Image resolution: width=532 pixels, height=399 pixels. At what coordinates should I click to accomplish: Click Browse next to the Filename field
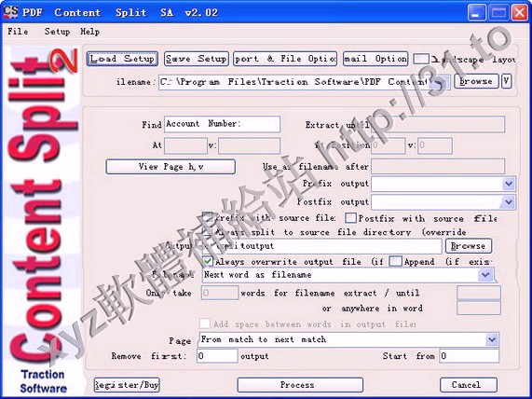[476, 81]
